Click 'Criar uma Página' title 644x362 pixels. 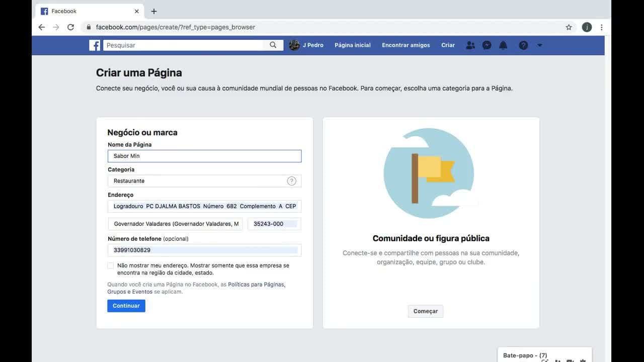pos(139,73)
